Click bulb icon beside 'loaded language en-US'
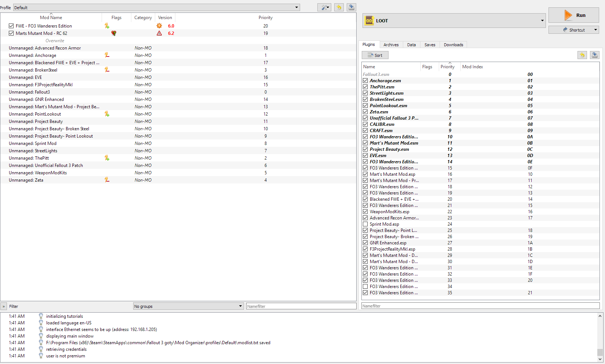Image resolution: width=605 pixels, height=364 pixels. click(41, 323)
